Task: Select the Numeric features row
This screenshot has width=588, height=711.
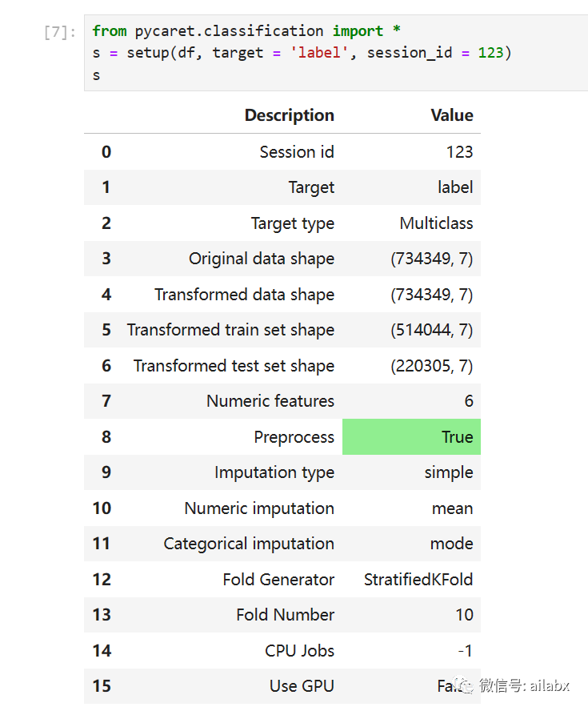Action: 282,401
